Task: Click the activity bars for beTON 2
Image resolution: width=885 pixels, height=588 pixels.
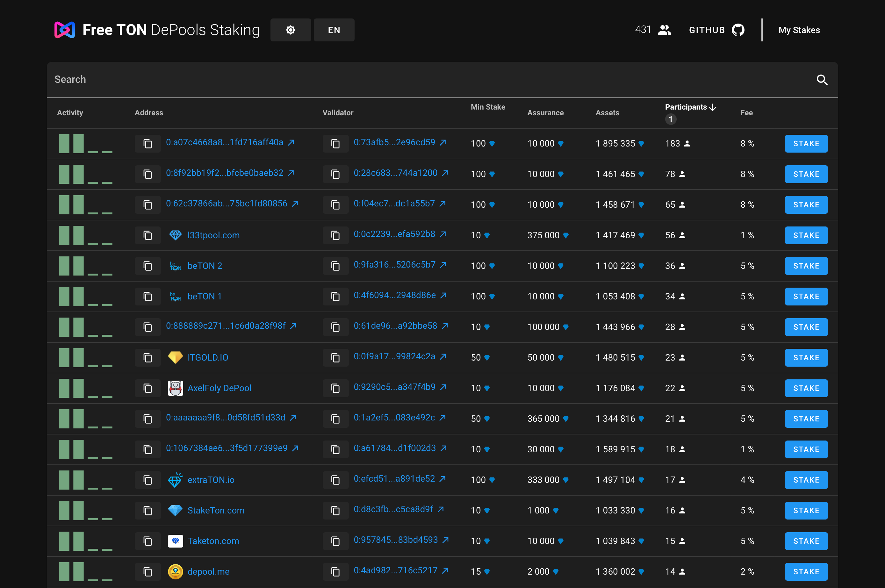Action: 85,266
